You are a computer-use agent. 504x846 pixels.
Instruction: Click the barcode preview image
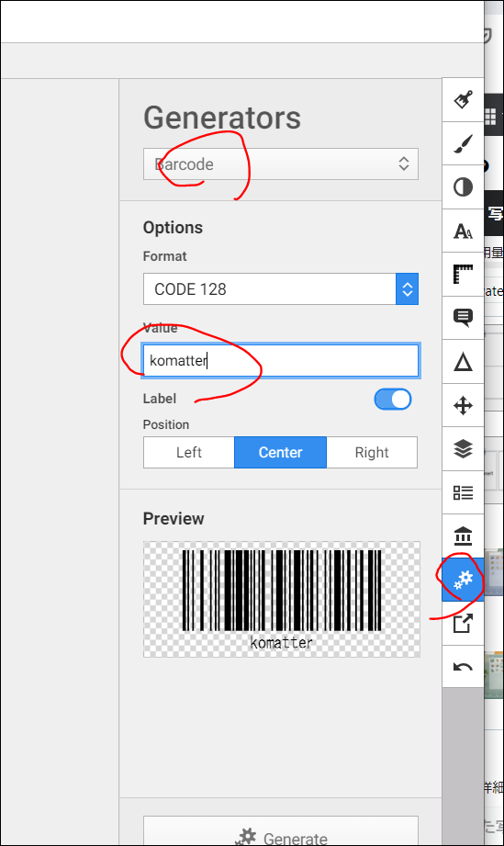282,599
